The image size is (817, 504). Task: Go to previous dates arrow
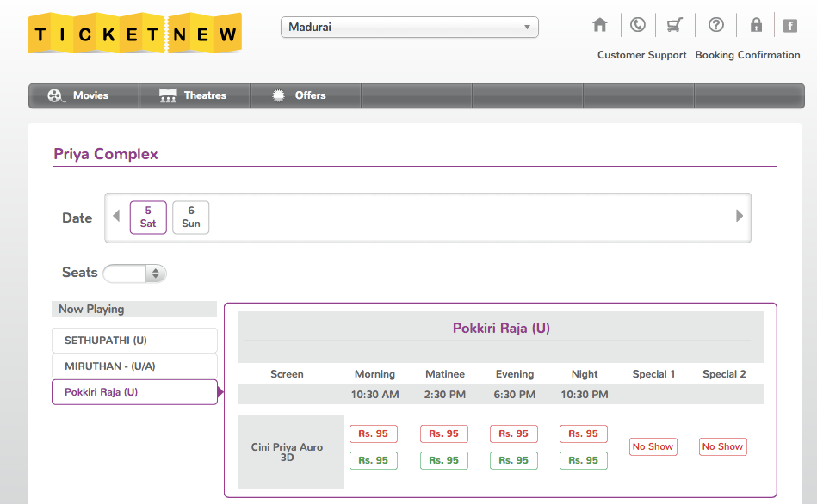click(x=116, y=216)
